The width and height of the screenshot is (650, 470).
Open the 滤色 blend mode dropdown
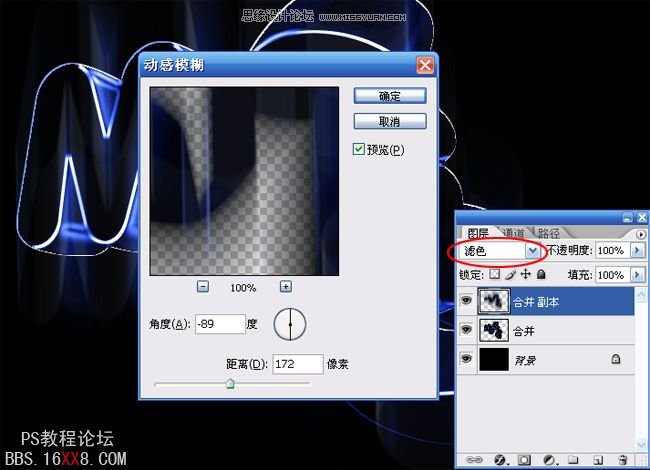click(533, 250)
